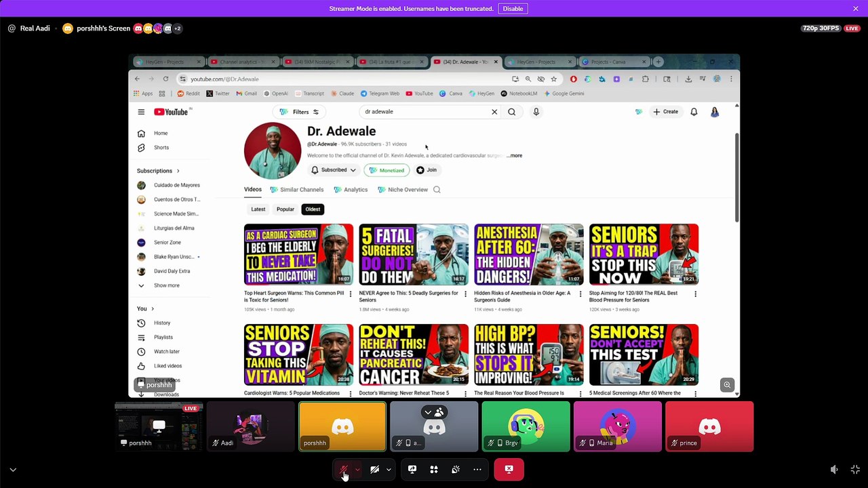Click the YouTube logo

click(x=171, y=112)
